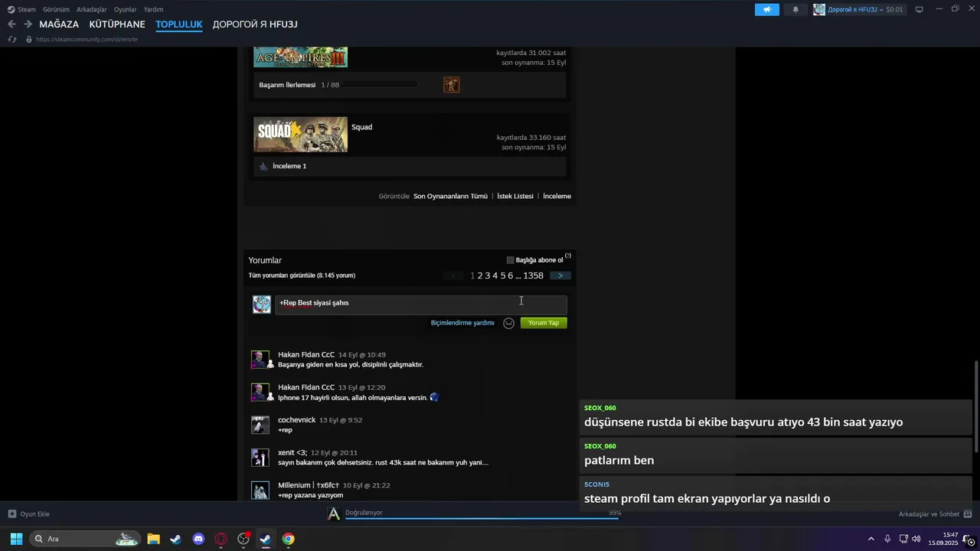This screenshot has height=551, width=980.
Task: Reload the page with the refresh icon
Action: pyautogui.click(x=11, y=39)
